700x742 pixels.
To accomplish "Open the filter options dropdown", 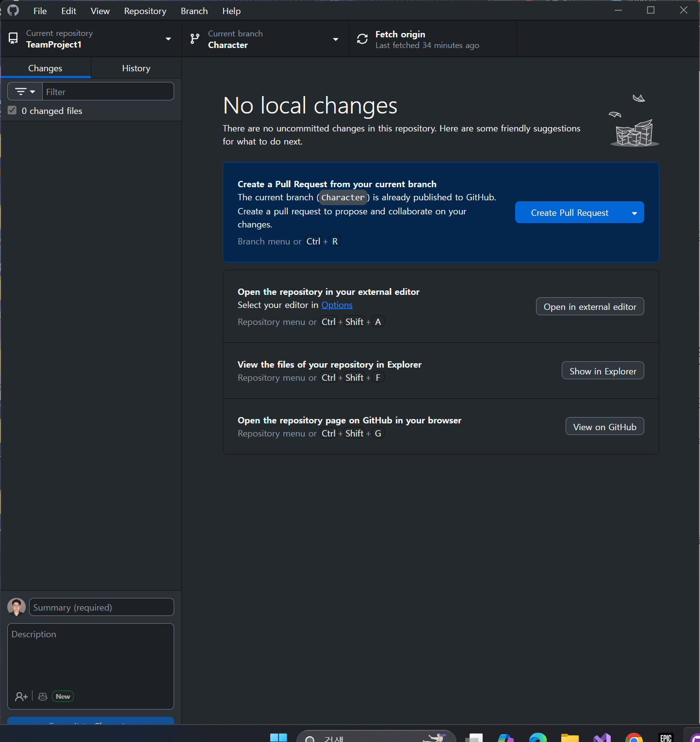I will tap(25, 91).
